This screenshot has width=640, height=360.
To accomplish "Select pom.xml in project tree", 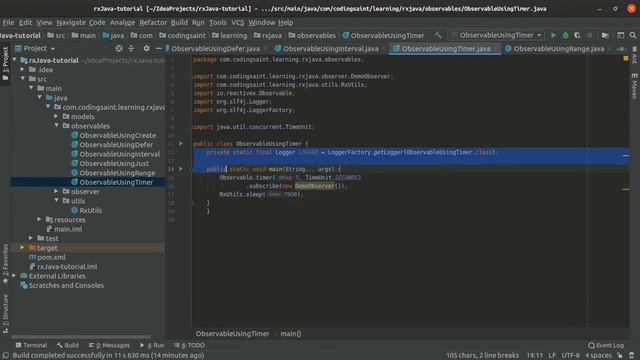I will click(x=51, y=257).
